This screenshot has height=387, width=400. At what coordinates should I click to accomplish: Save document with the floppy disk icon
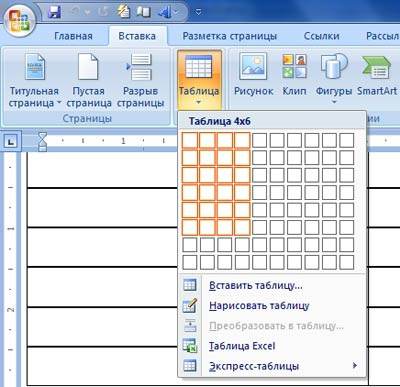coord(55,13)
